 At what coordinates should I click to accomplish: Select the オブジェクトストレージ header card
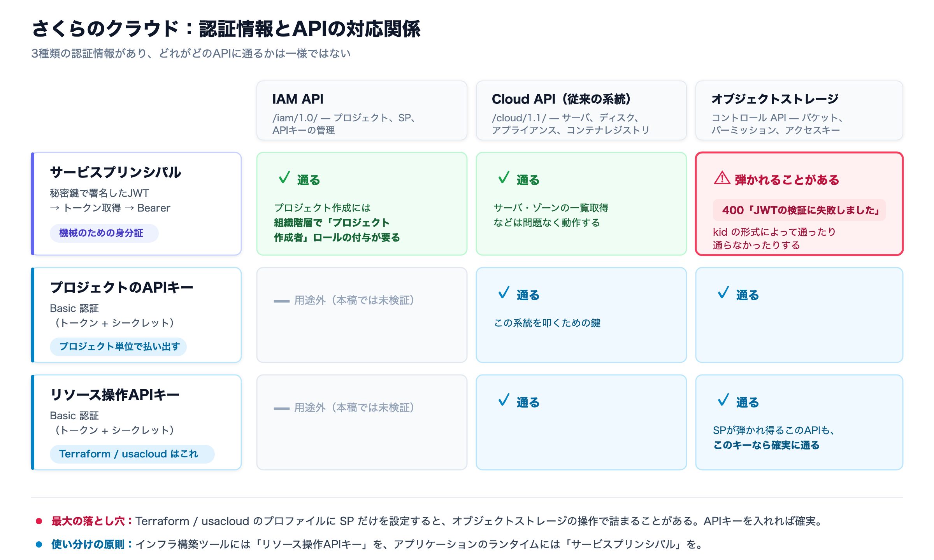point(799,110)
